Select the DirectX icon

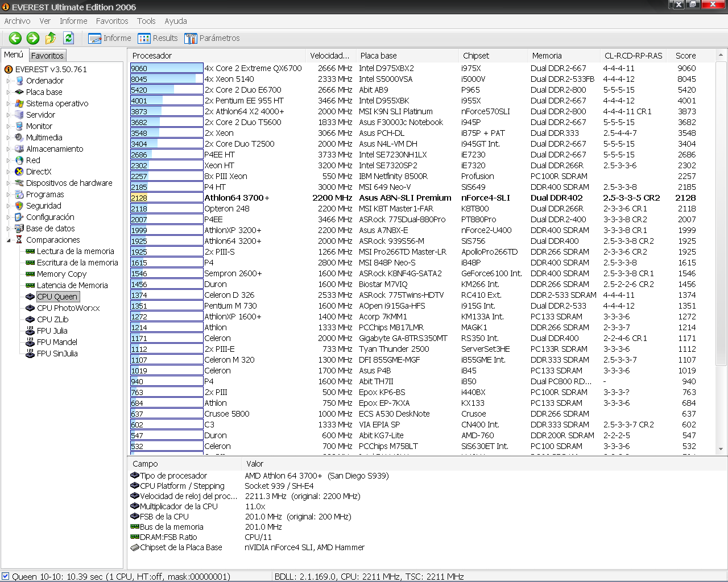[x=19, y=172]
